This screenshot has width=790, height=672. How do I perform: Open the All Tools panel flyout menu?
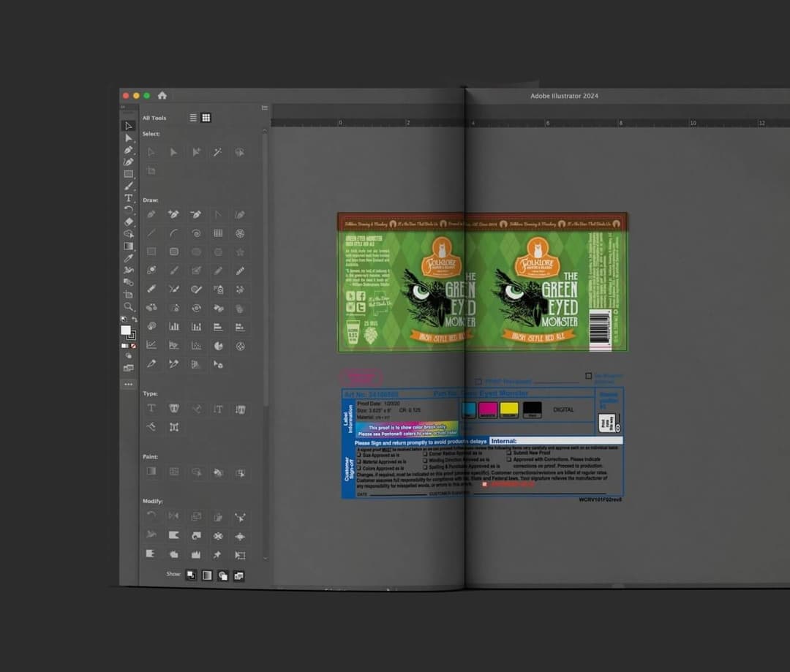[264, 107]
